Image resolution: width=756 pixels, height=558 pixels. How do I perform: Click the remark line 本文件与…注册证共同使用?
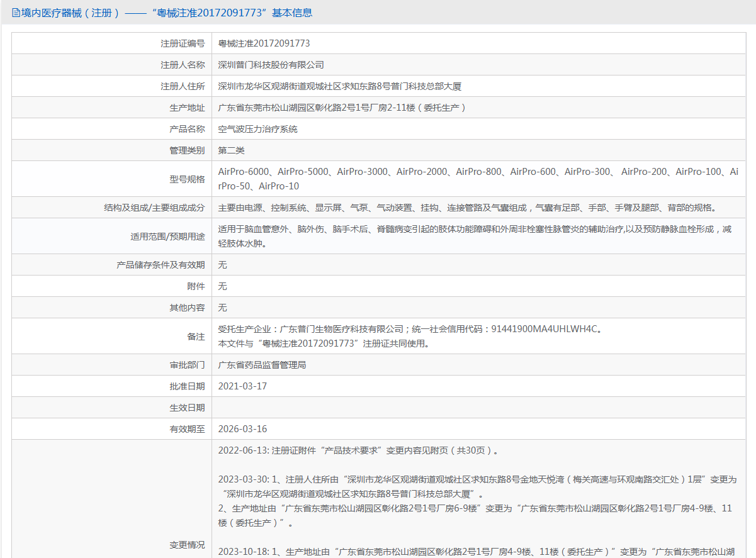click(325, 343)
